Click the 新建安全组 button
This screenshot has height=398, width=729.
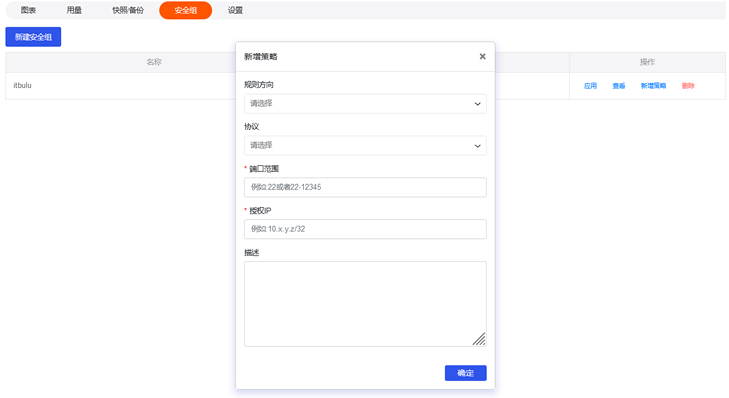tap(33, 37)
